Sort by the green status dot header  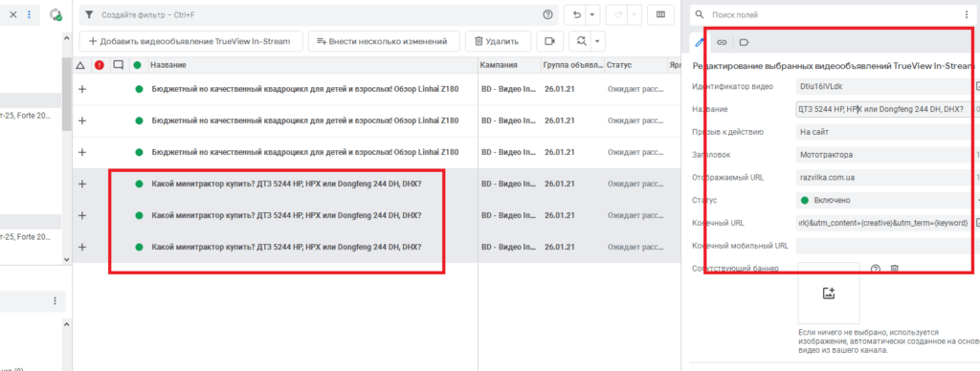138,65
